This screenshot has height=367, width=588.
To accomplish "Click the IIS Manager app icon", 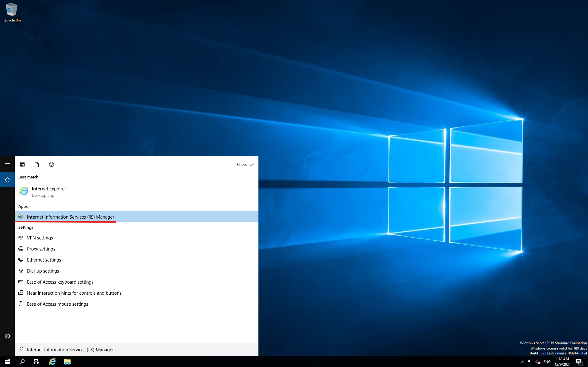I will [21, 217].
